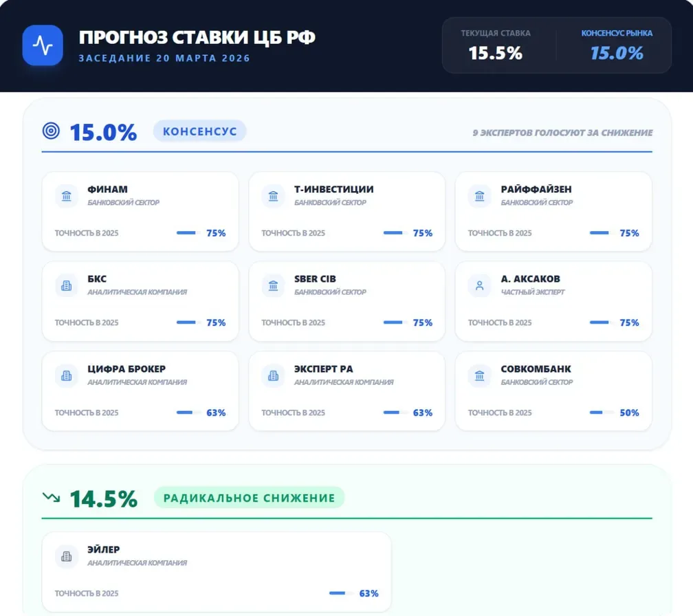Click the КОНСЕНСУС РЫНКА label
Image resolution: width=693 pixels, height=616 pixels.
[617, 33]
